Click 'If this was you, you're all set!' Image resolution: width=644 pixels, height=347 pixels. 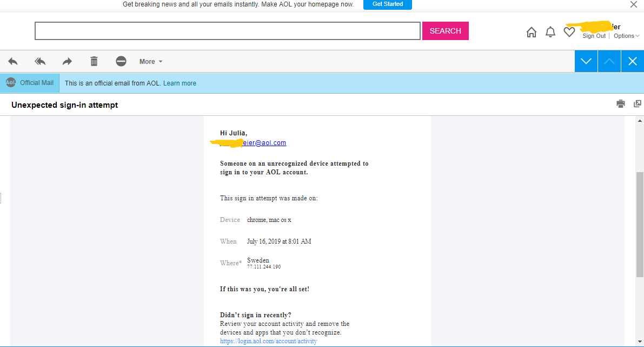pyautogui.click(x=264, y=289)
